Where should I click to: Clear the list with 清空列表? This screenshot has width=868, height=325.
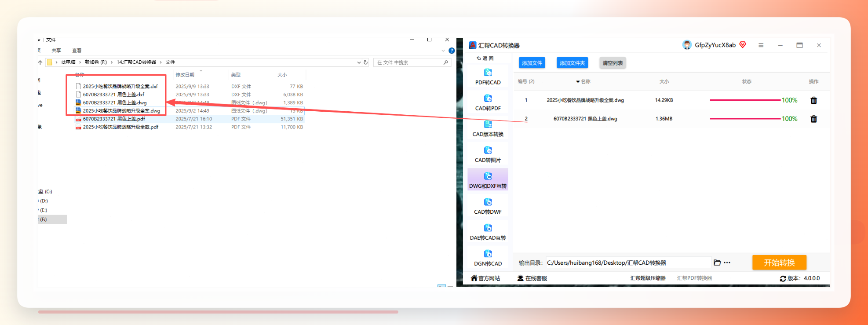coord(613,63)
